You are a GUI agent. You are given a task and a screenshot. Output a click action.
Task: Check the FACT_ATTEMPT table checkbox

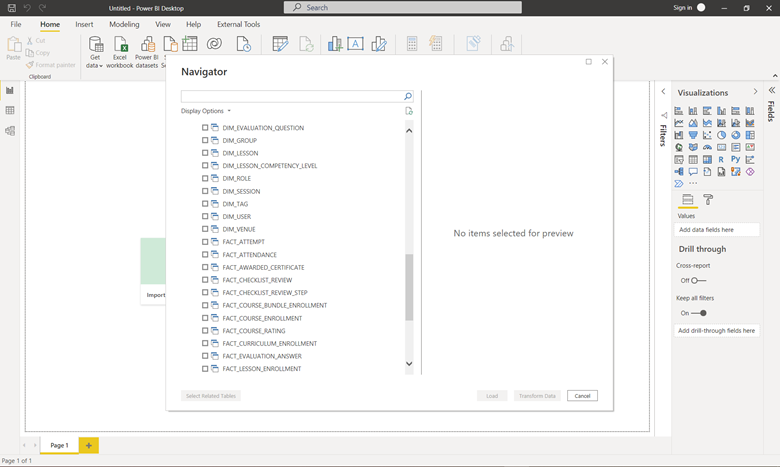(x=205, y=242)
